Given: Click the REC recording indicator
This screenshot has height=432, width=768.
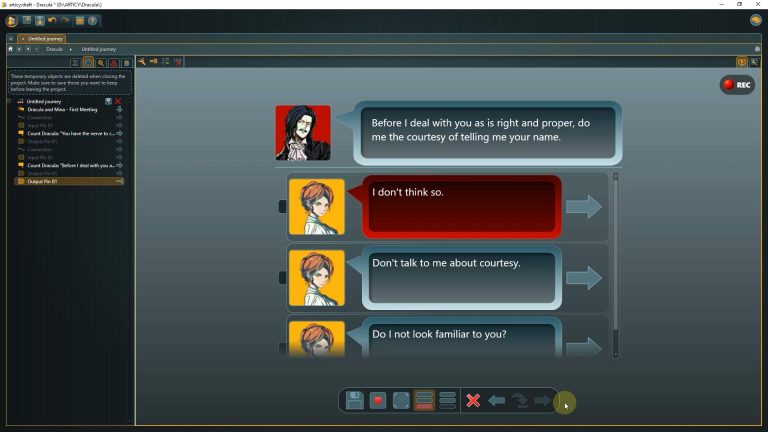Looking at the screenshot, I should pos(737,85).
